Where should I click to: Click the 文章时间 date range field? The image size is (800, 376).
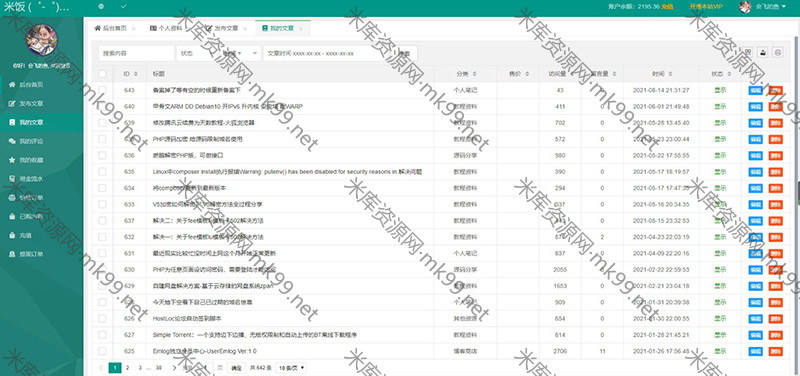(x=326, y=53)
